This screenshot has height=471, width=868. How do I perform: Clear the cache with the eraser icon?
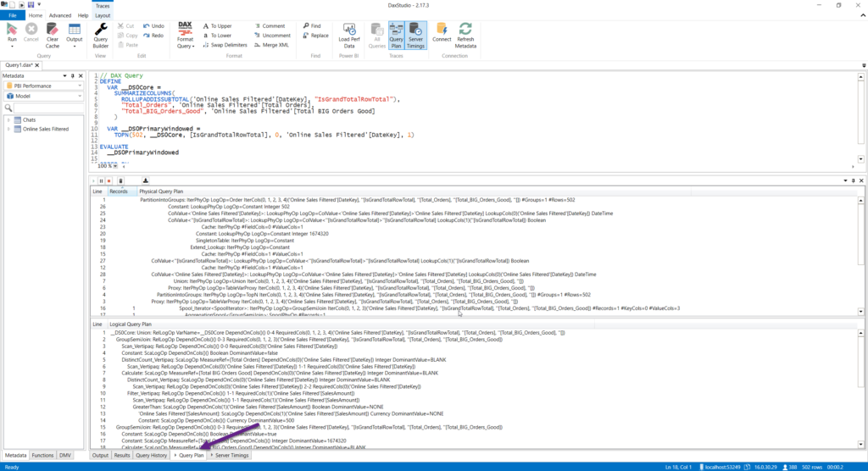click(52, 35)
